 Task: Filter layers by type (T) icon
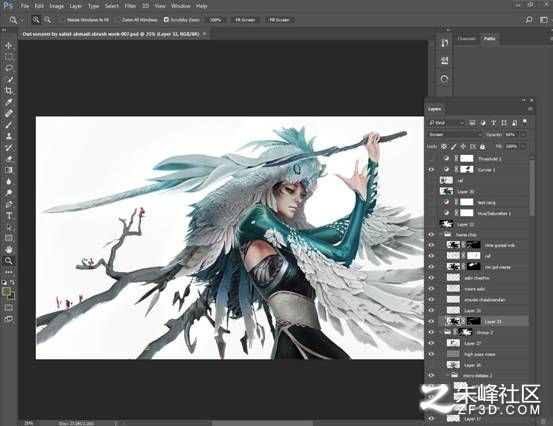click(x=493, y=123)
